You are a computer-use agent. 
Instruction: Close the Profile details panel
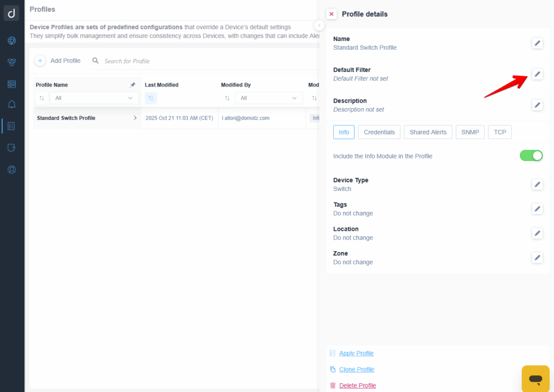(x=332, y=14)
